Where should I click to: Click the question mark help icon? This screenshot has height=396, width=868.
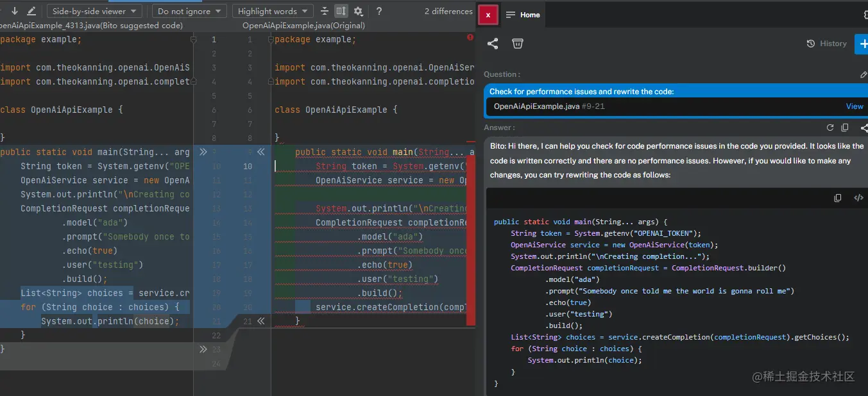click(379, 11)
